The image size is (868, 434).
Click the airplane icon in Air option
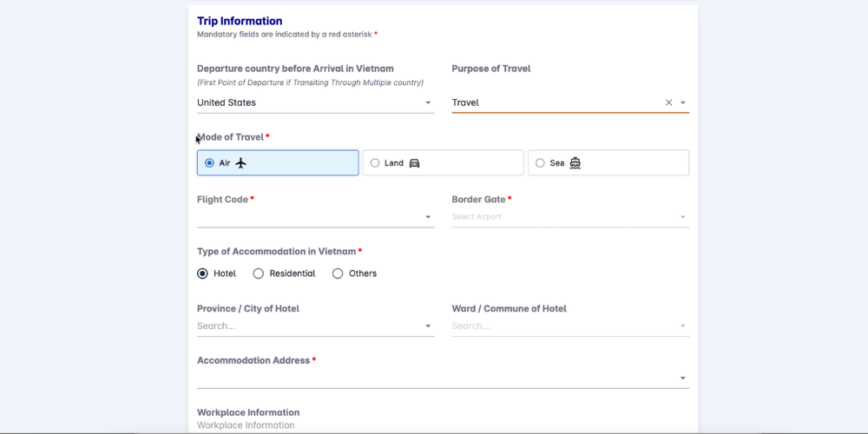tap(241, 163)
